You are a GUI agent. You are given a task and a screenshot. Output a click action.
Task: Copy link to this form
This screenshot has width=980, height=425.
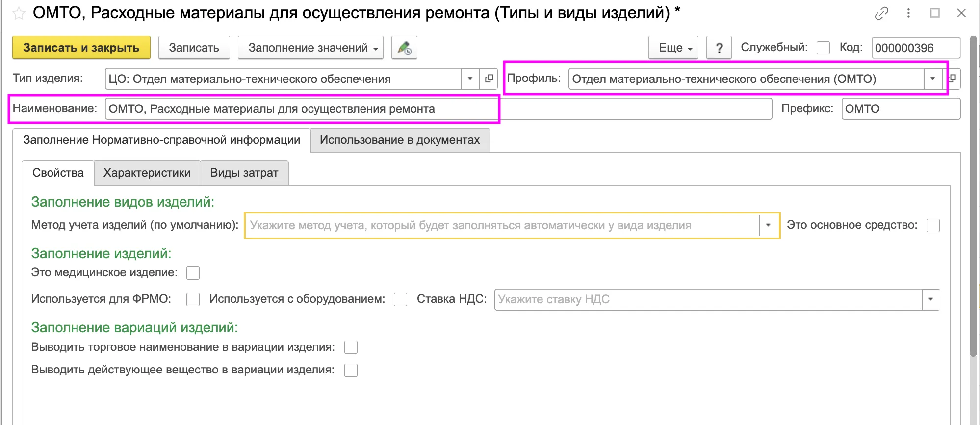(x=881, y=13)
